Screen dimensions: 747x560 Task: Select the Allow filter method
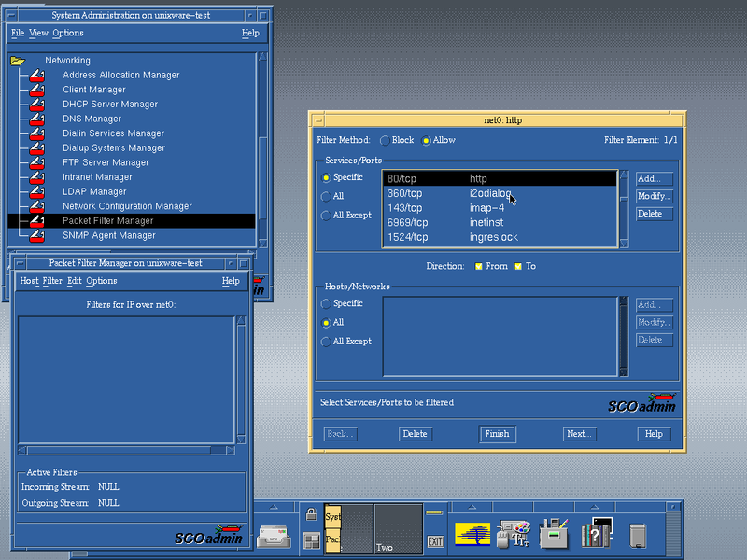click(x=438, y=140)
